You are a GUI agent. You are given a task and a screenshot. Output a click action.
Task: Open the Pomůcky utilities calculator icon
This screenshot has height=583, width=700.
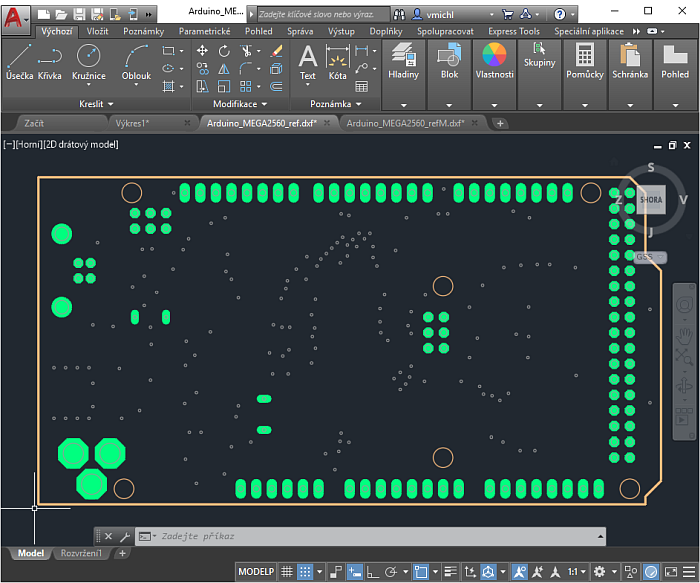pos(585,61)
